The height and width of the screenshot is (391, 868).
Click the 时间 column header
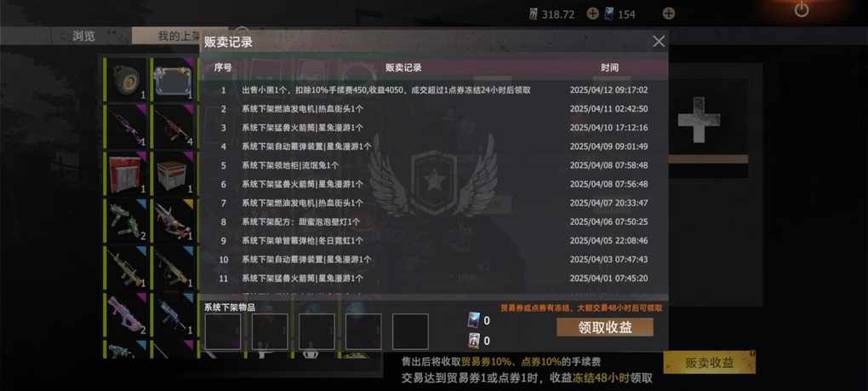(x=609, y=67)
